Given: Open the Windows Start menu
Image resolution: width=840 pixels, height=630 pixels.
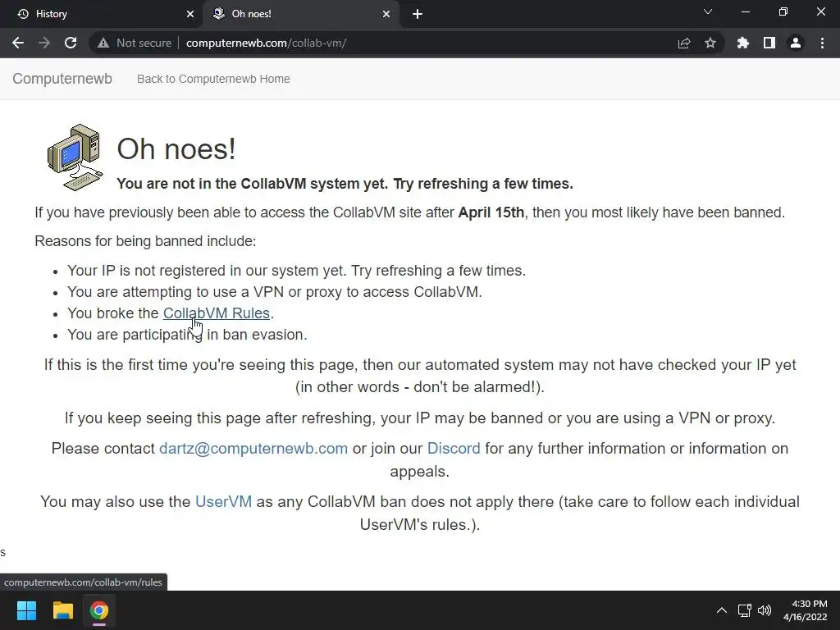Looking at the screenshot, I should tap(26, 610).
